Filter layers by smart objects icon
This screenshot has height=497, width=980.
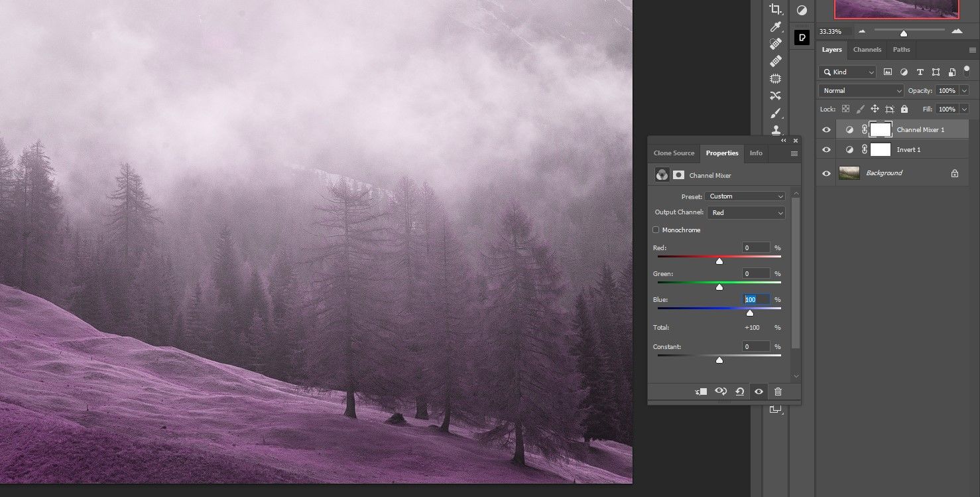tap(951, 72)
